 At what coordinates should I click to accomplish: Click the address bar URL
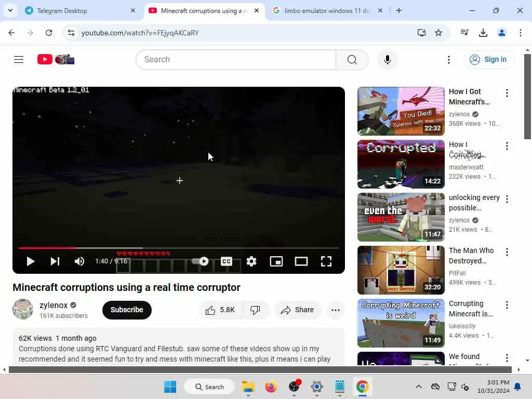(x=140, y=33)
